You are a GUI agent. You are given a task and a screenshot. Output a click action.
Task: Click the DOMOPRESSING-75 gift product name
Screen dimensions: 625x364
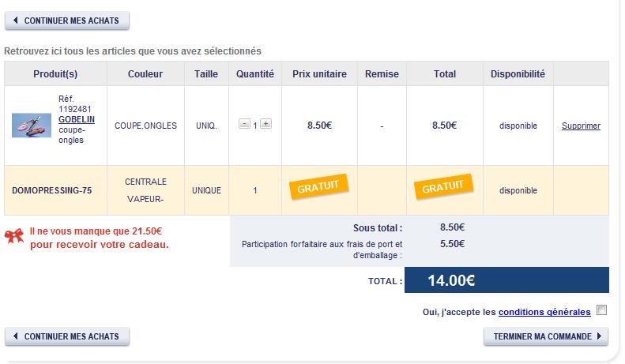click(x=52, y=190)
